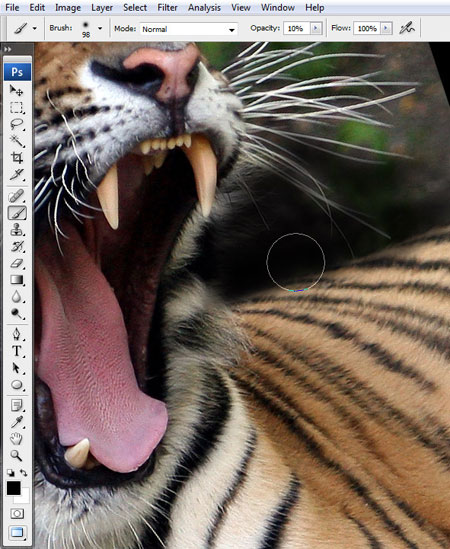Select the Horizontal Type tool
Image resolution: width=450 pixels, height=549 pixels.
16,351
